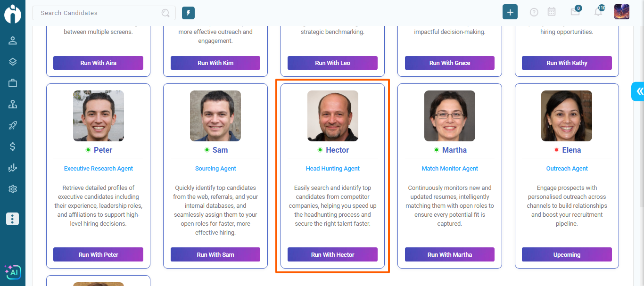644x286 pixels.
Task: Open the notifications bell icon
Action: (x=598, y=12)
